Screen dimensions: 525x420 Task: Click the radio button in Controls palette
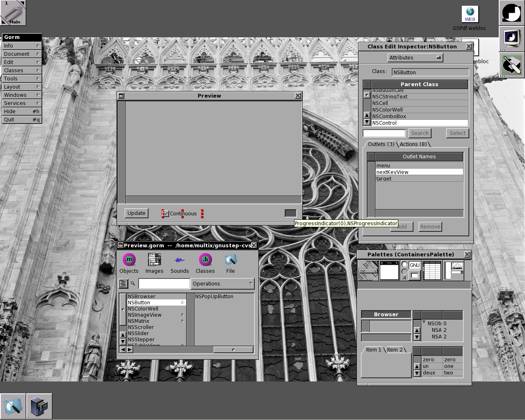click(404, 265)
